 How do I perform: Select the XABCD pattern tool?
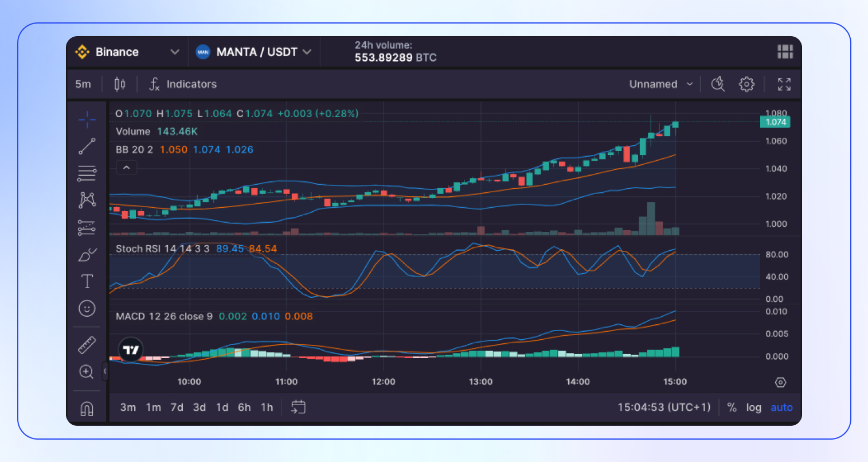(x=87, y=199)
